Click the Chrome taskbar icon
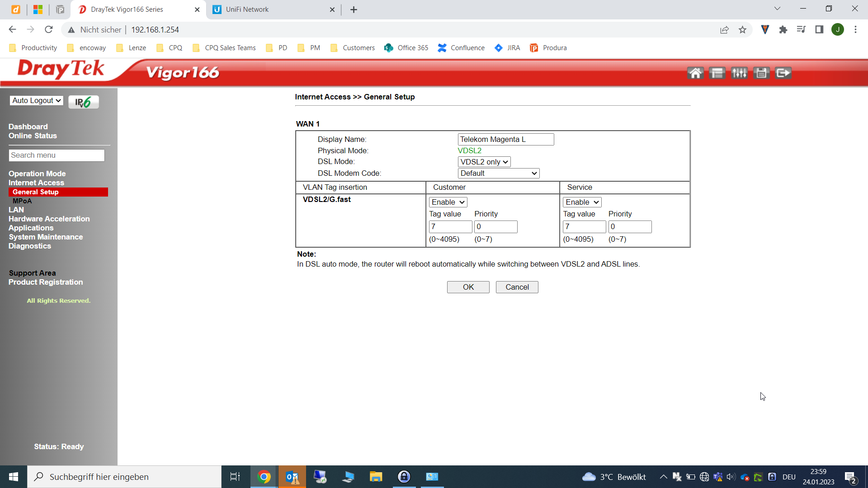 264,477
